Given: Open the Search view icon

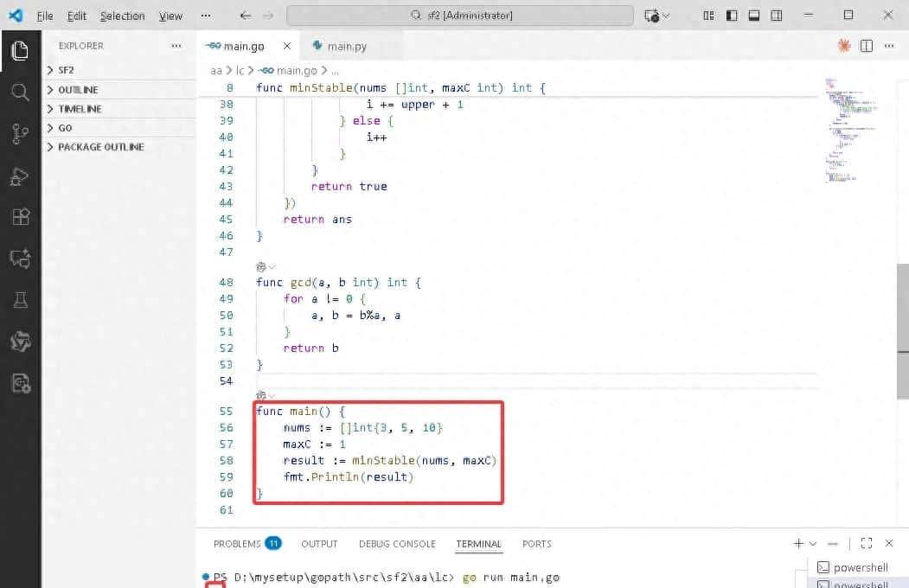Looking at the screenshot, I should [19, 92].
